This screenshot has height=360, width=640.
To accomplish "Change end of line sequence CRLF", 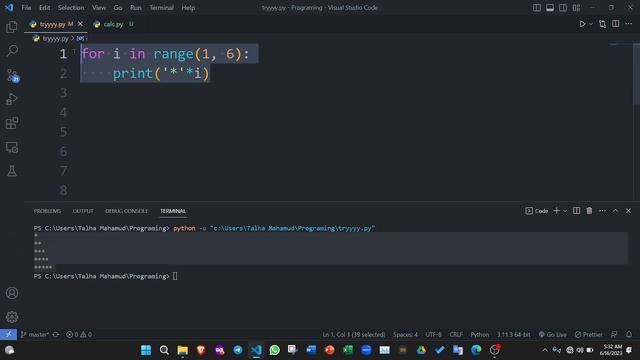I will (x=456, y=334).
